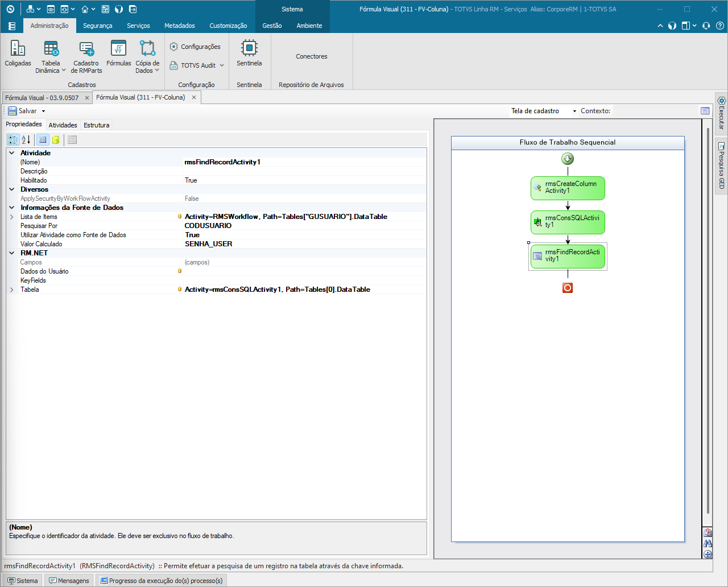This screenshot has height=587, width=728.
Task: Open the TOTVS Audit dropdown
Action: tap(222, 65)
